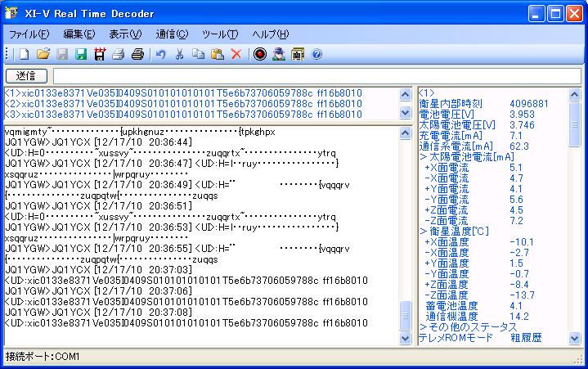The width and height of the screenshot is (588, 369).
Task: Click the green floppy disk save icon
Action: click(x=81, y=54)
